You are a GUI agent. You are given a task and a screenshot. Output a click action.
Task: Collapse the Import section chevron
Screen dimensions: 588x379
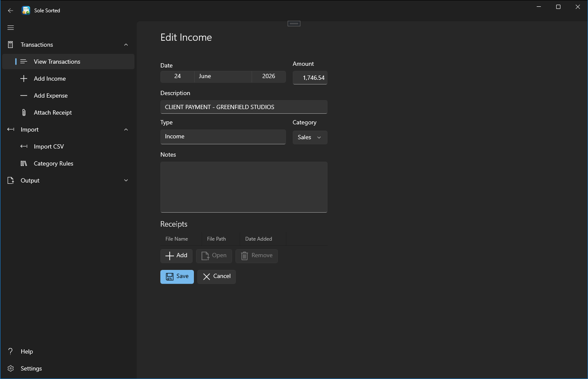click(x=126, y=129)
